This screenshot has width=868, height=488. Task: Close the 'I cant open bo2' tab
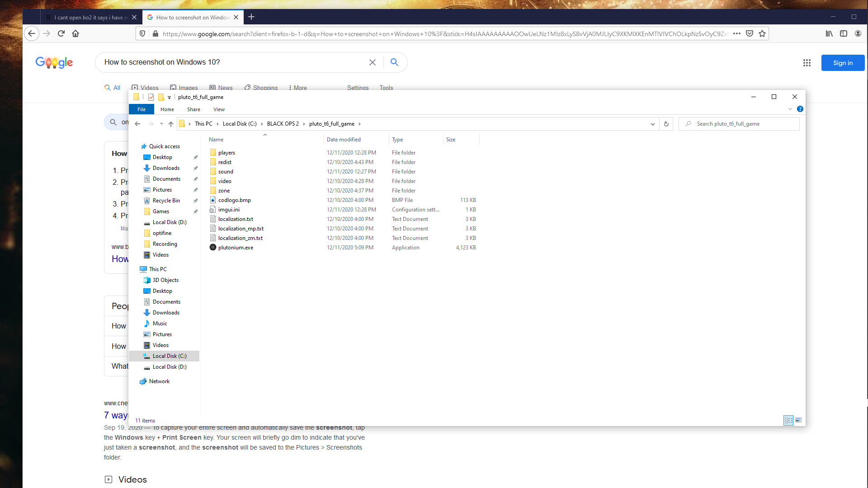click(x=134, y=17)
